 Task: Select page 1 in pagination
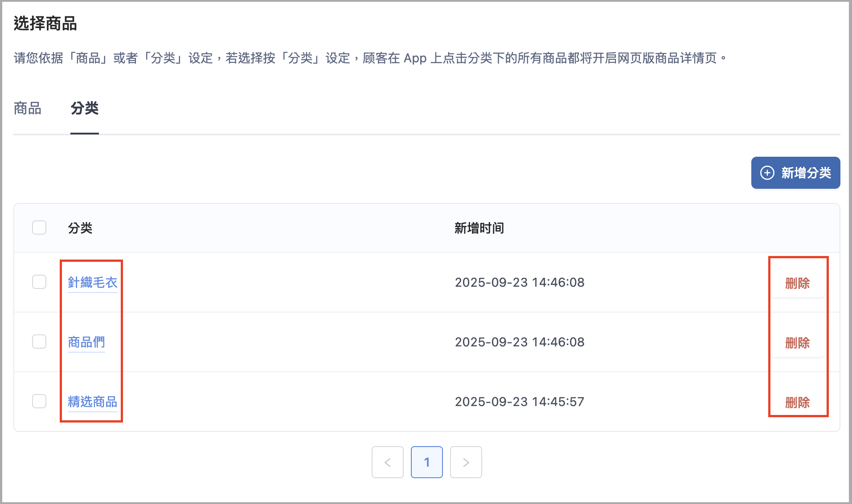click(427, 462)
